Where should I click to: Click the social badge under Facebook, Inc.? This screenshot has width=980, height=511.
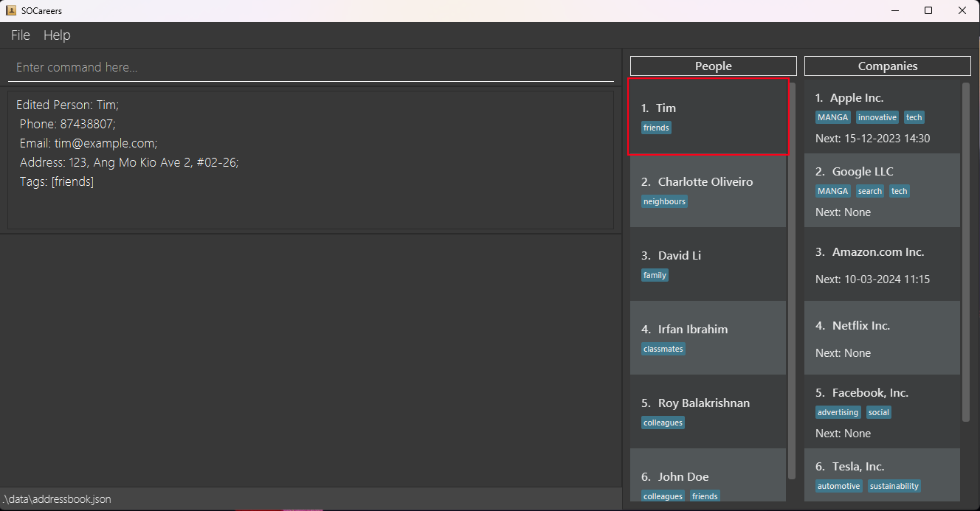coord(878,411)
